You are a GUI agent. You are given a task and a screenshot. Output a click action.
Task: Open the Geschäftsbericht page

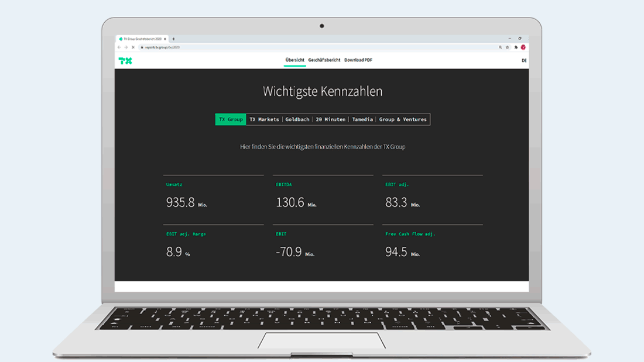tap(324, 60)
